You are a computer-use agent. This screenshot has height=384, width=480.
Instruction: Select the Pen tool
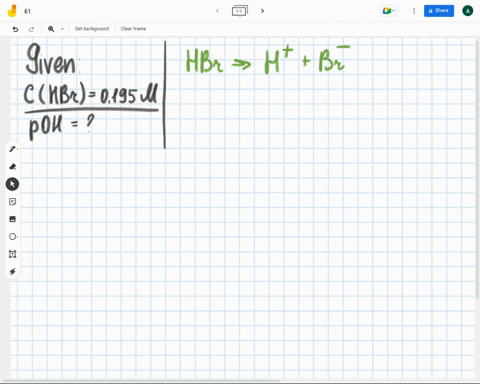[x=13, y=149]
